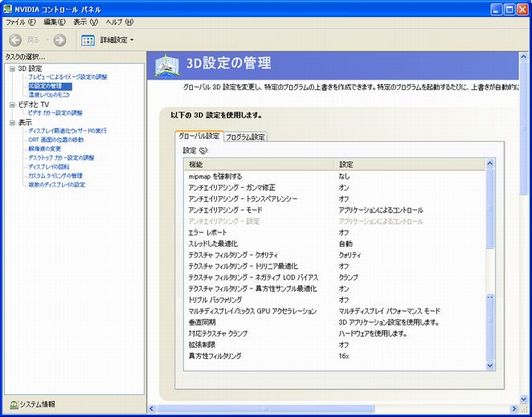Image resolution: width=532 pixels, height=417 pixels.
Task: Collapse the 表示 tree node in task pane
Action: tap(12, 123)
